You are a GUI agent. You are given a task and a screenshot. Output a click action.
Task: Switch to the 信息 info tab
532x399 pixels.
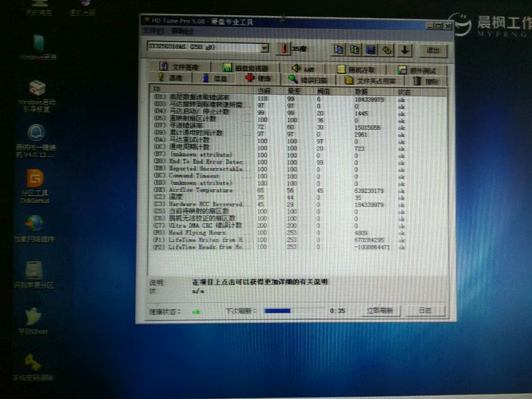coord(214,78)
